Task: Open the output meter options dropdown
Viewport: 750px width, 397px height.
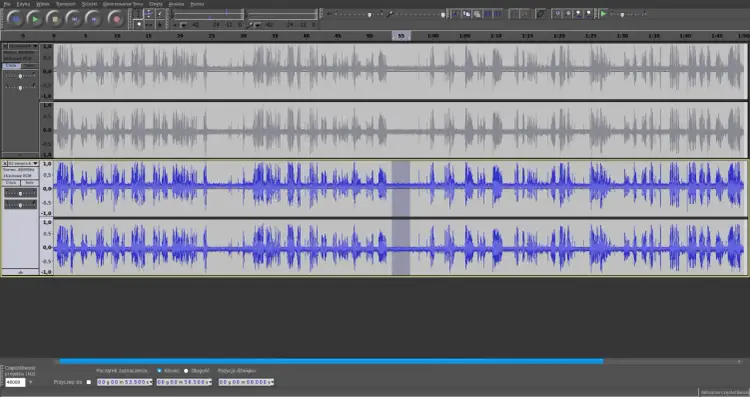Action: [183, 25]
